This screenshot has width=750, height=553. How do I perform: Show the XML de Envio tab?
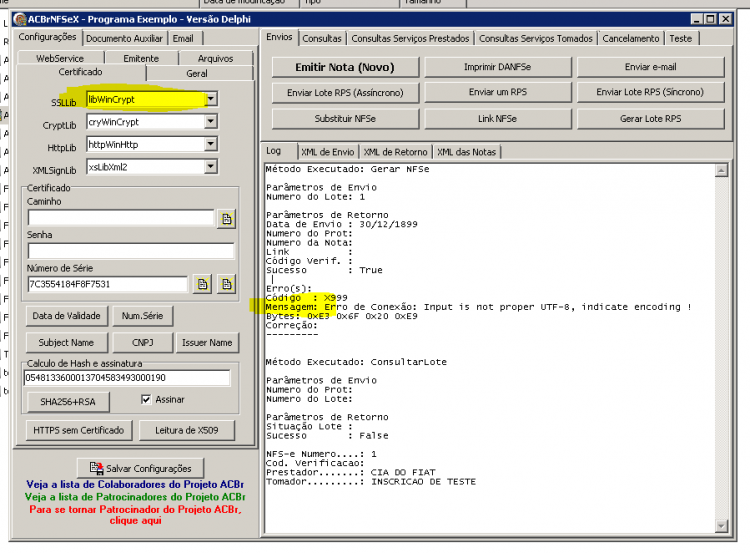[x=328, y=152]
